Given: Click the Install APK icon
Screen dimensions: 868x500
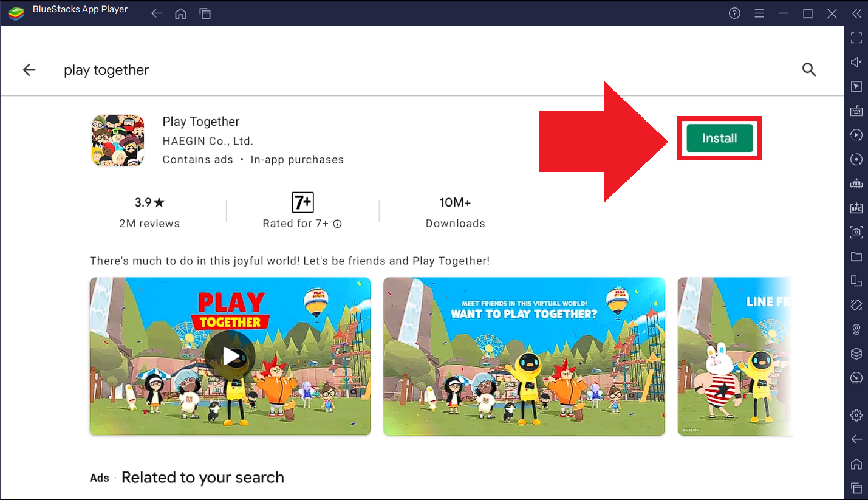Looking at the screenshot, I should coord(856,208).
